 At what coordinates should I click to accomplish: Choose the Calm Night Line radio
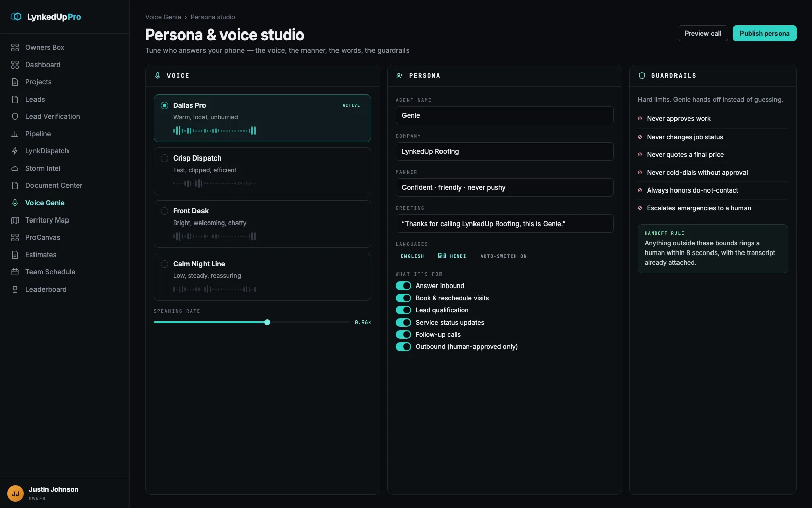tap(164, 264)
